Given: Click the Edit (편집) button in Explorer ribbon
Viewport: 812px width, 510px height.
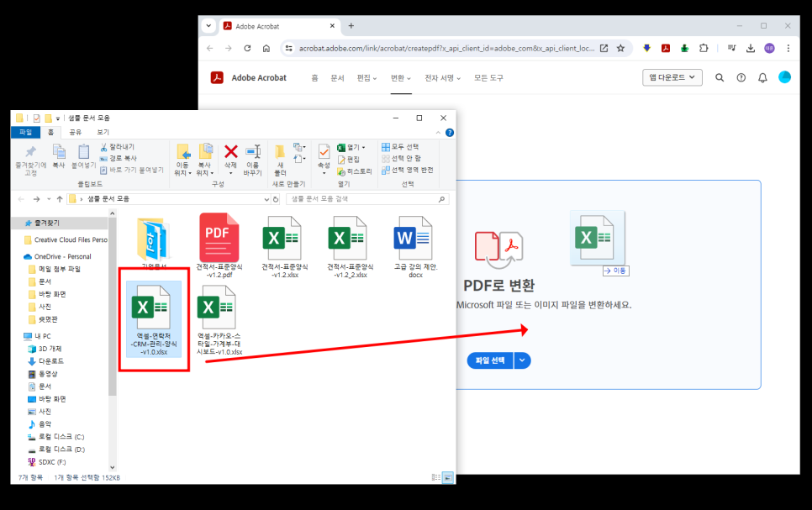Looking at the screenshot, I should tap(349, 160).
